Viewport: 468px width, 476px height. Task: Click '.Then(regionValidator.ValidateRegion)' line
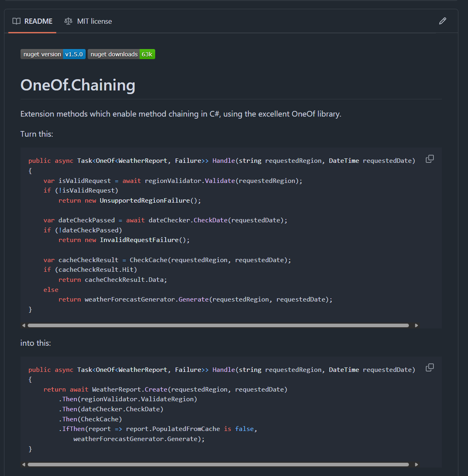point(128,399)
